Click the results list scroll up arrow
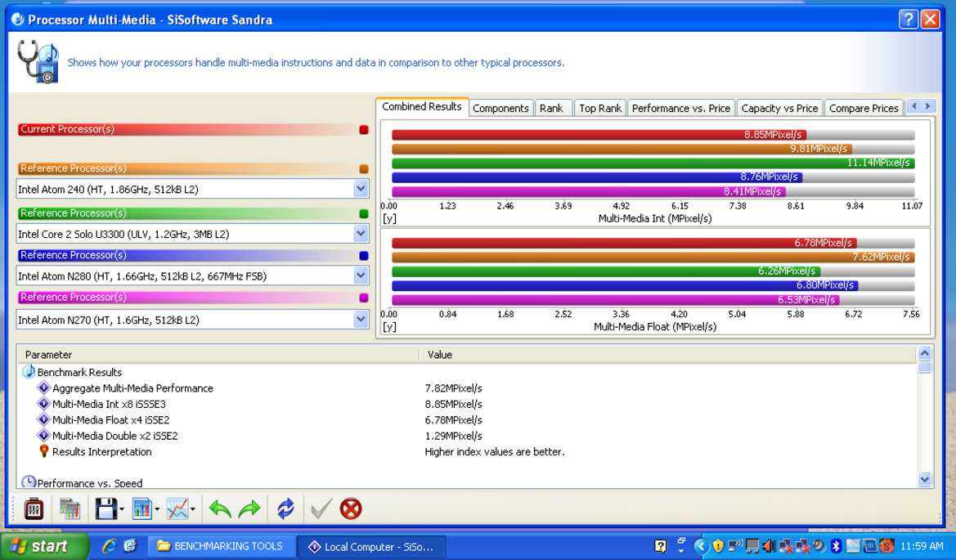 pyautogui.click(x=924, y=353)
